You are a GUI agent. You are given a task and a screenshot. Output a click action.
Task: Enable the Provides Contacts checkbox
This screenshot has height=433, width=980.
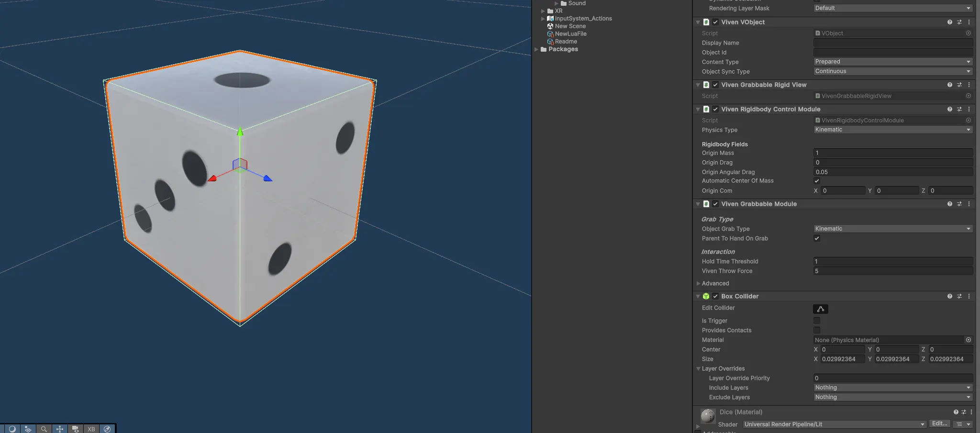[x=817, y=330]
